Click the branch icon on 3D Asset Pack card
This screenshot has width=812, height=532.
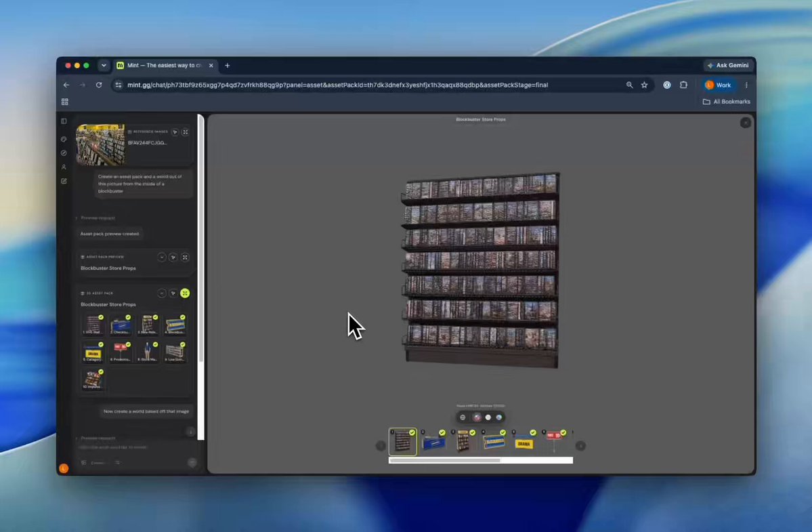(173, 293)
